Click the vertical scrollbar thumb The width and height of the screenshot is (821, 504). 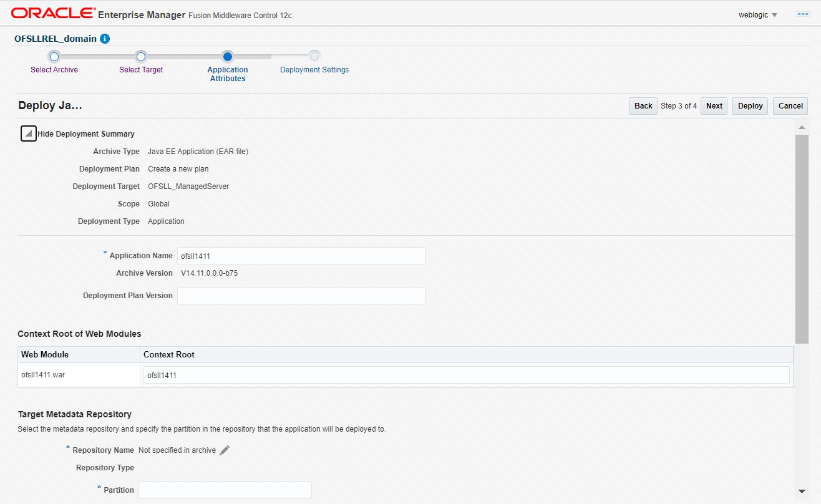click(802, 239)
